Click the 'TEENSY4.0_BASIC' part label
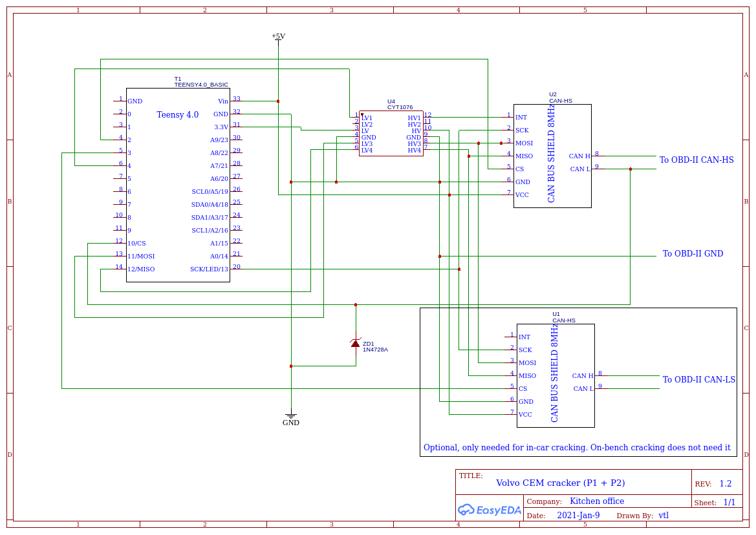The width and height of the screenshot is (756, 535). click(201, 85)
